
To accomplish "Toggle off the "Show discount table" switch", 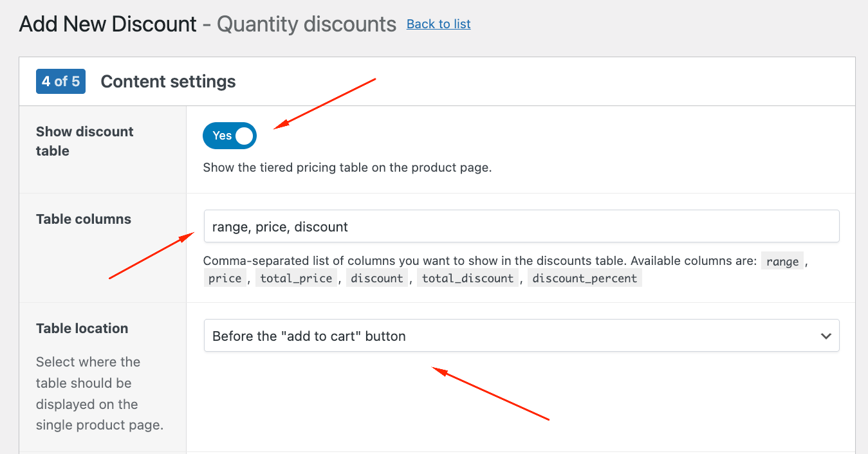I will coord(229,136).
